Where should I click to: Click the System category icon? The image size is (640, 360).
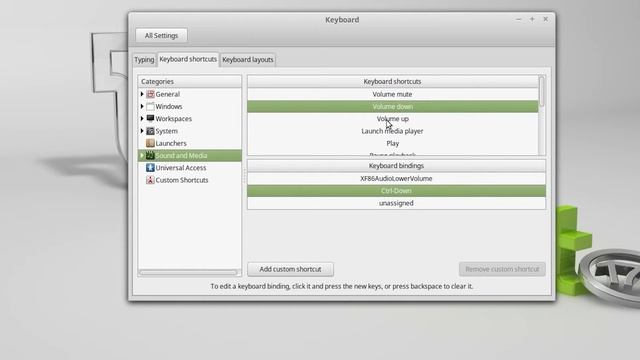(150, 131)
